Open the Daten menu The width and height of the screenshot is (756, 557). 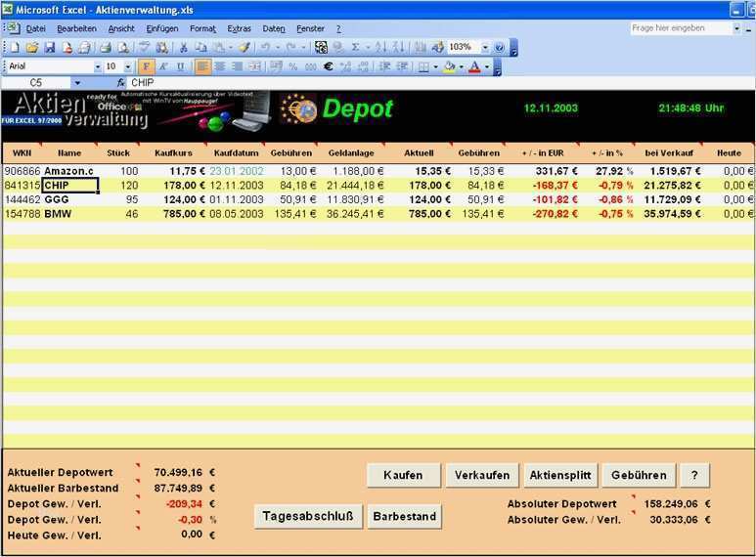click(274, 29)
